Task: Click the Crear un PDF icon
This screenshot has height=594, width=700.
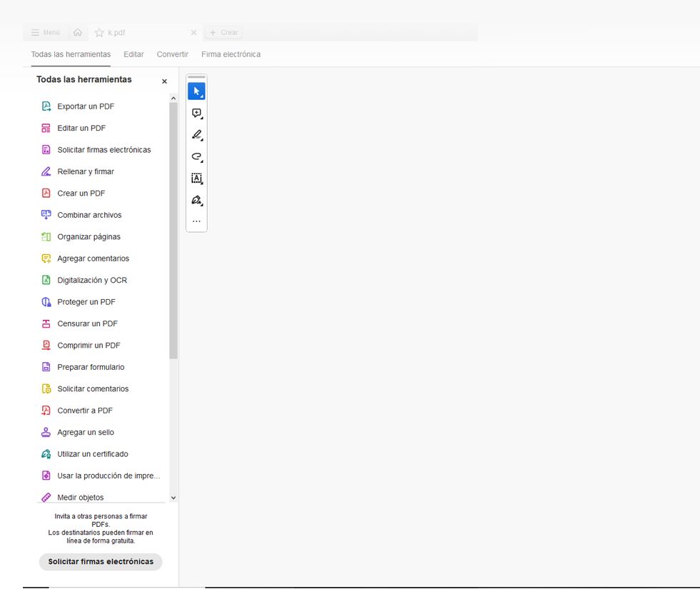Action: (x=46, y=193)
